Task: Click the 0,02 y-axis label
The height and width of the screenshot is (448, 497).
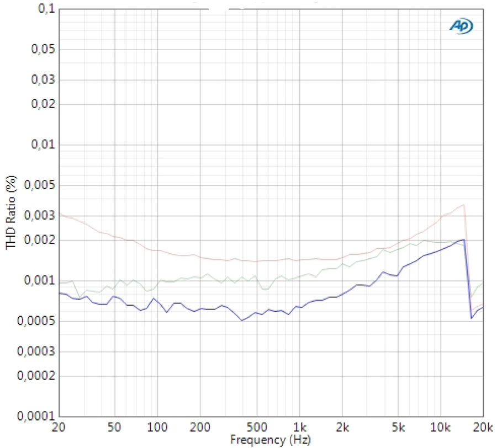Action: click(43, 104)
